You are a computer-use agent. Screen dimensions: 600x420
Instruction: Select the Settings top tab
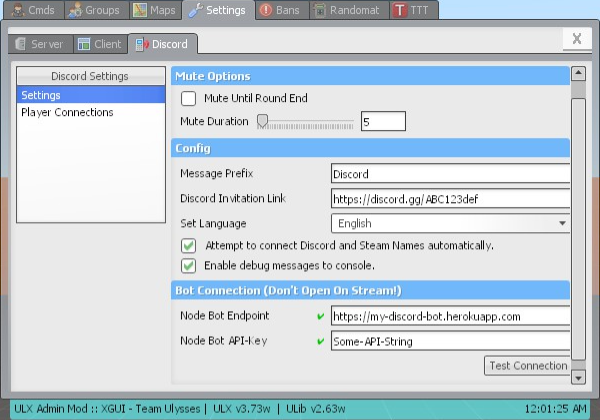218,10
